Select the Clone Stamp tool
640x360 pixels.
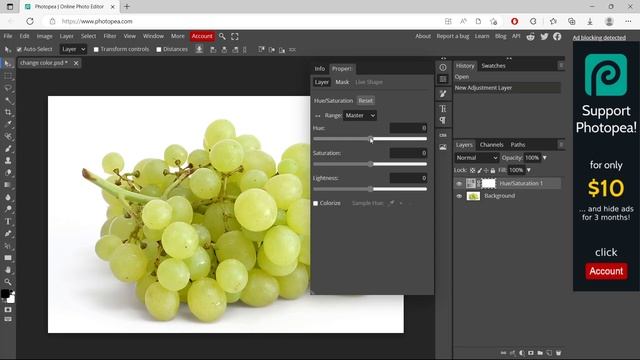point(8,160)
